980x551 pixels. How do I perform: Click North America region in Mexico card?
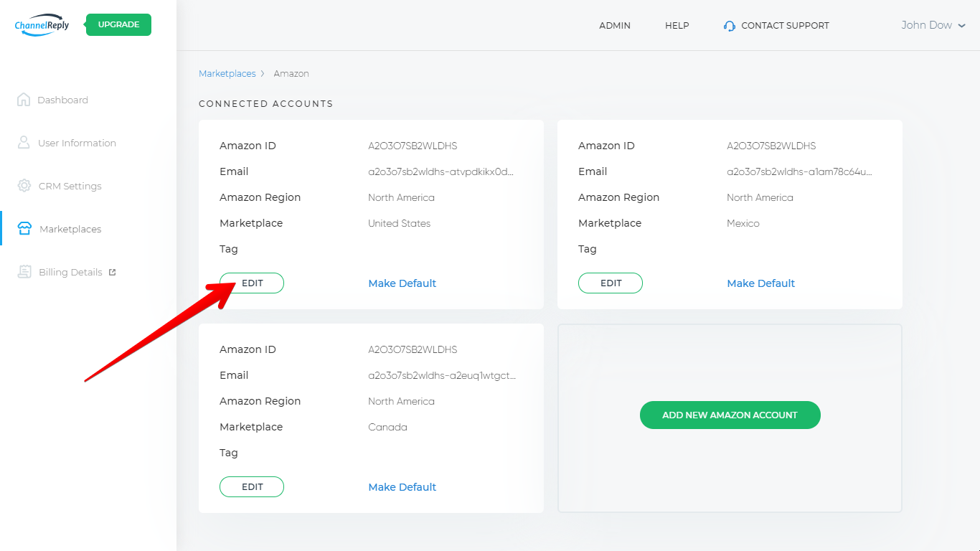click(760, 197)
